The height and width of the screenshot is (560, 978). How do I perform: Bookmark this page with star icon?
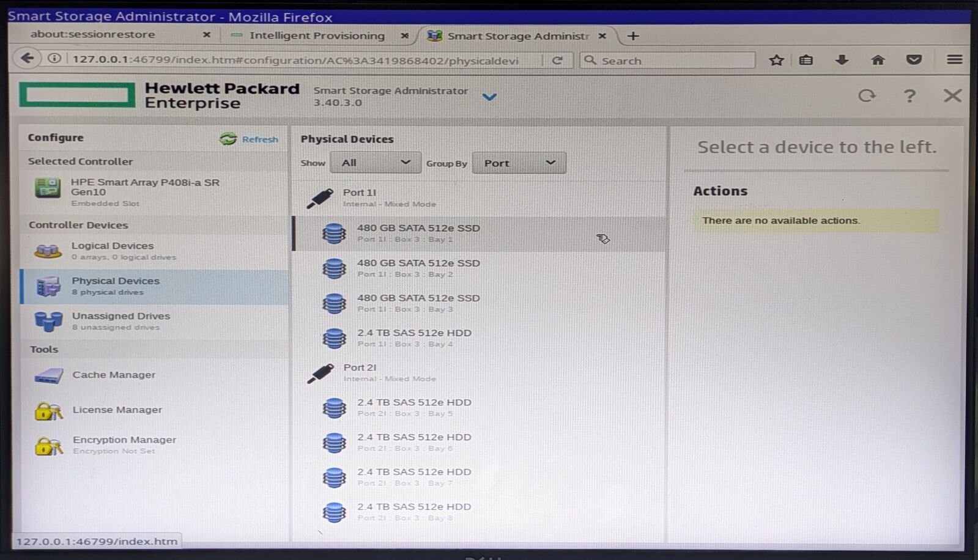click(776, 60)
